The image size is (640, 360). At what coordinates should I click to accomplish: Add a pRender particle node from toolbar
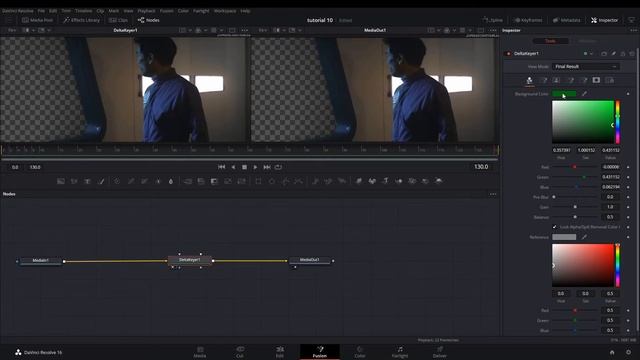click(342, 181)
